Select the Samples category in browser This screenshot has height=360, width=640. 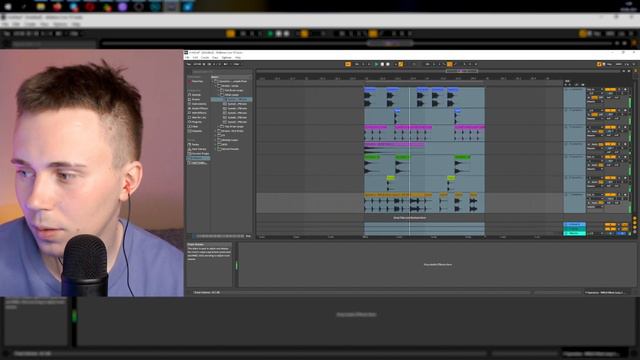point(196,131)
